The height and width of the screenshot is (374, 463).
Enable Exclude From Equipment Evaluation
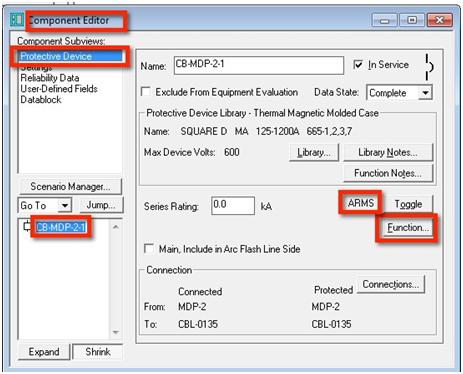coord(146,92)
